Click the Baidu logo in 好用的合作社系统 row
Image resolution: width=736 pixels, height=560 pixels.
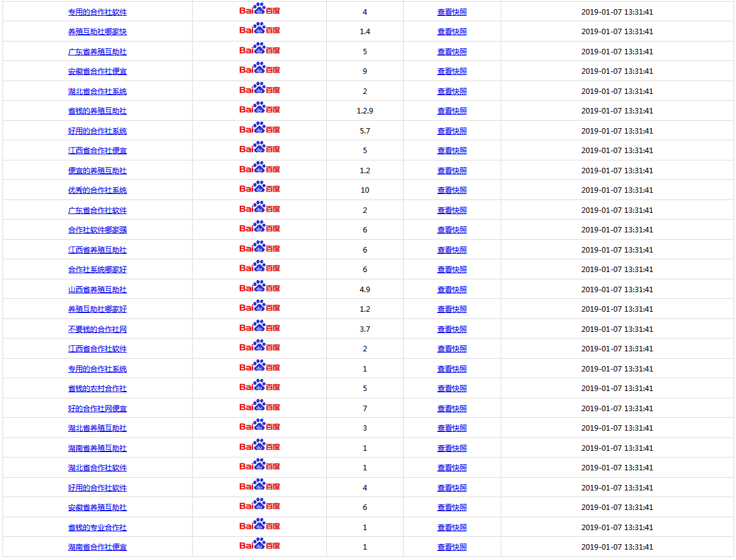(260, 129)
